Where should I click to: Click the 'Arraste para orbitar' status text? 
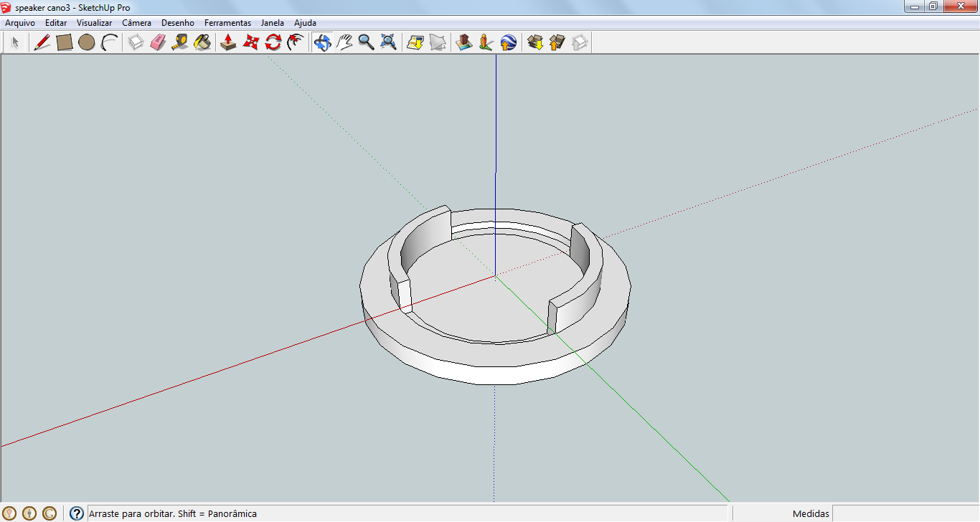pos(173,513)
